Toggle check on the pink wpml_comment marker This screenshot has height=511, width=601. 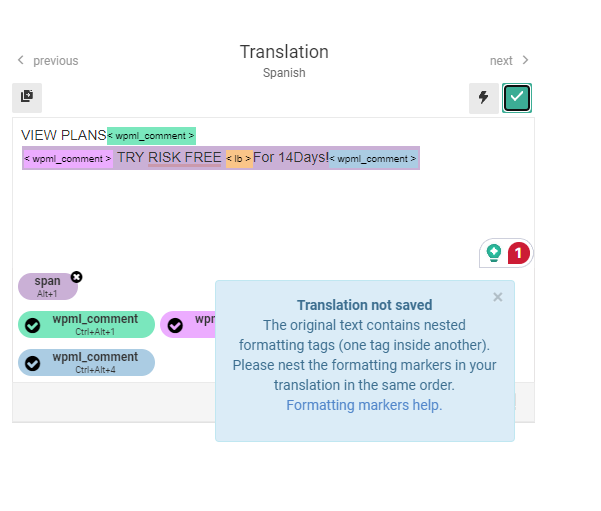(175, 325)
